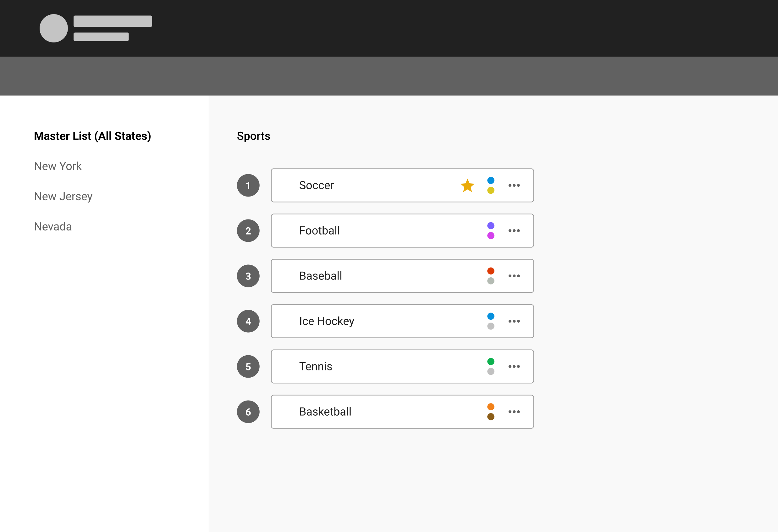Click the number 4 rank badge
The width and height of the screenshot is (778, 532).
click(248, 321)
